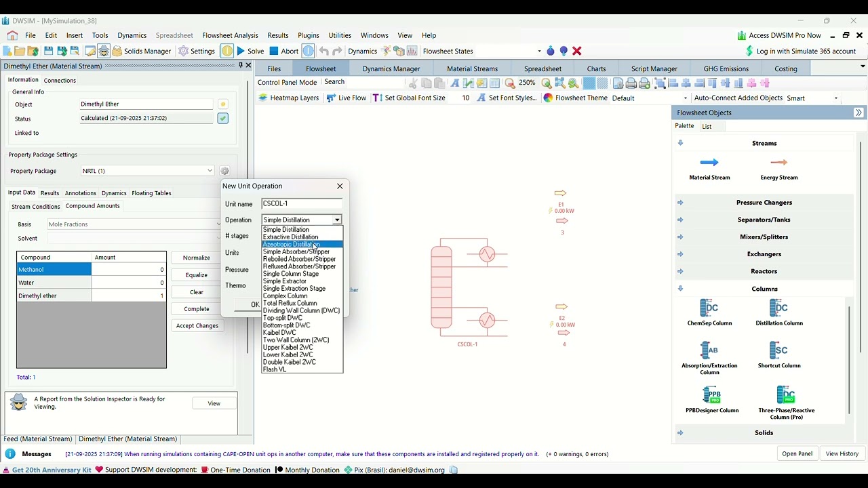Log in with Simulate 365 account
Viewport: 868px width, 488px height.
coord(800,52)
